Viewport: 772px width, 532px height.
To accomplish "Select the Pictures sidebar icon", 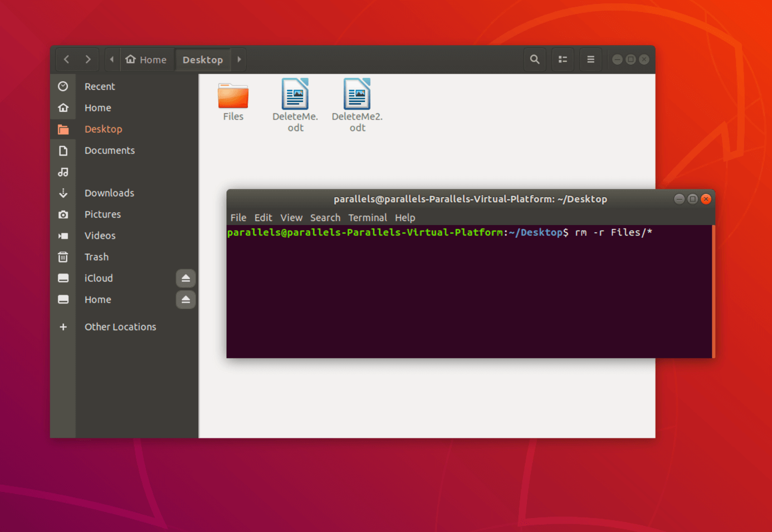I will [x=63, y=214].
